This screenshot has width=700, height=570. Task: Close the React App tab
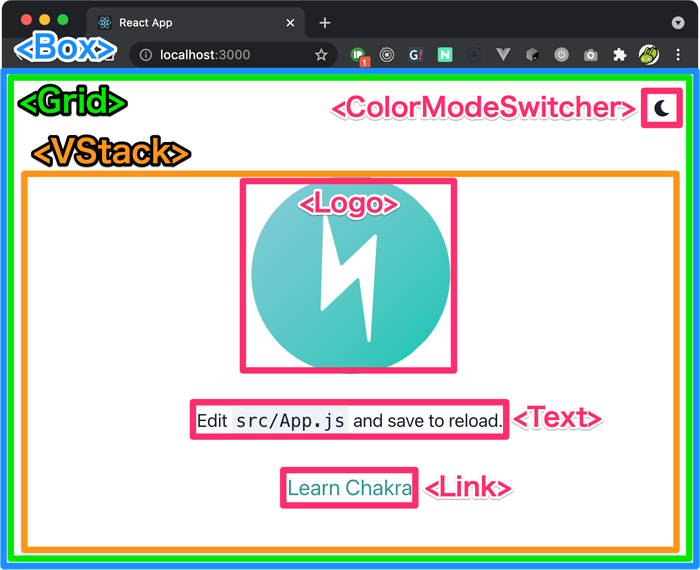[290, 23]
